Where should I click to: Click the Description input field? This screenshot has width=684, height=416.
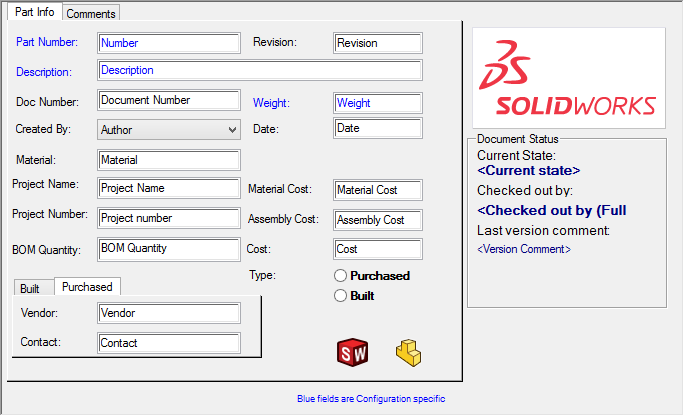[260, 70]
